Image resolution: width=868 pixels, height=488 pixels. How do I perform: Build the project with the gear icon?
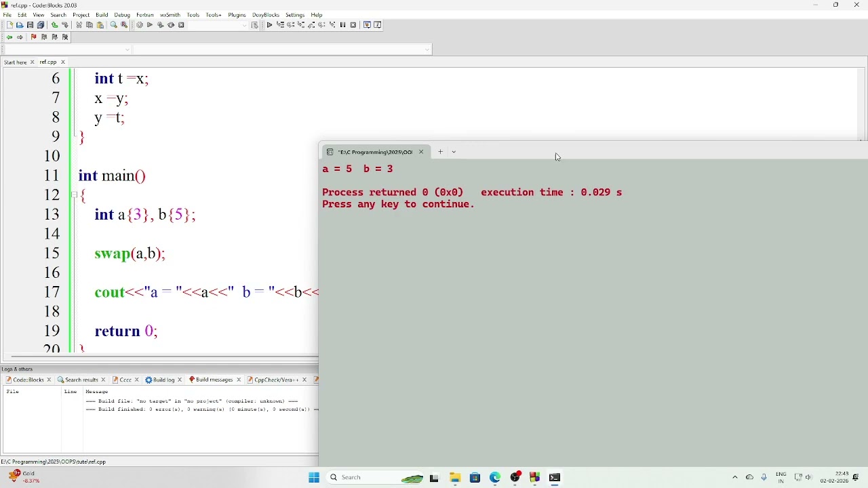pyautogui.click(x=140, y=25)
